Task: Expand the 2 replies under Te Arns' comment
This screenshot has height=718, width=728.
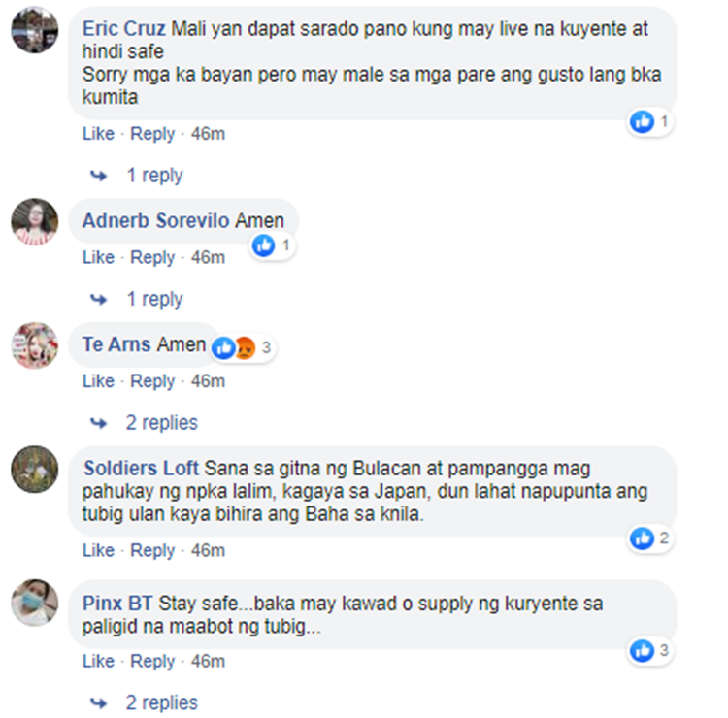Action: point(161,423)
